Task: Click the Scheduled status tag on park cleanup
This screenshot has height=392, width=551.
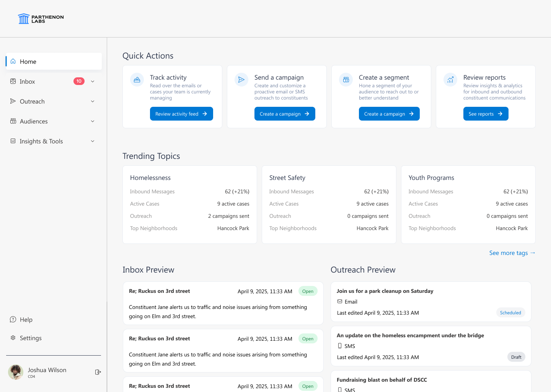Action: [510, 312]
